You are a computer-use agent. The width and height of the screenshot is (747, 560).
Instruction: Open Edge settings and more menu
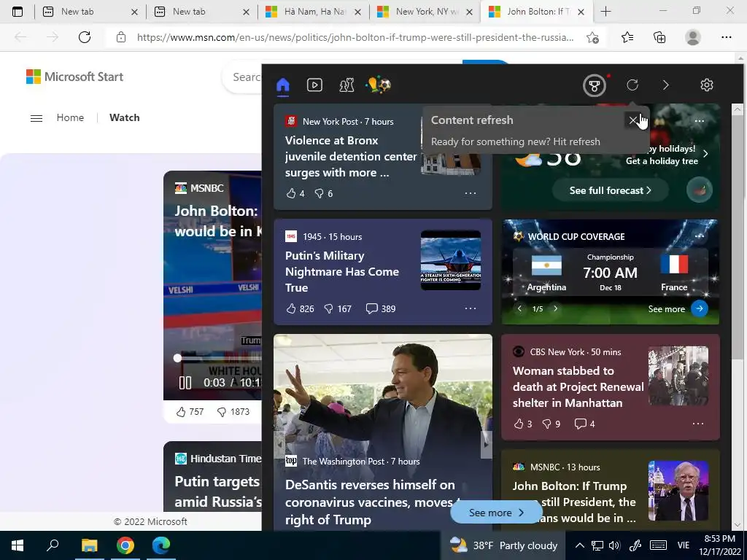coord(726,37)
